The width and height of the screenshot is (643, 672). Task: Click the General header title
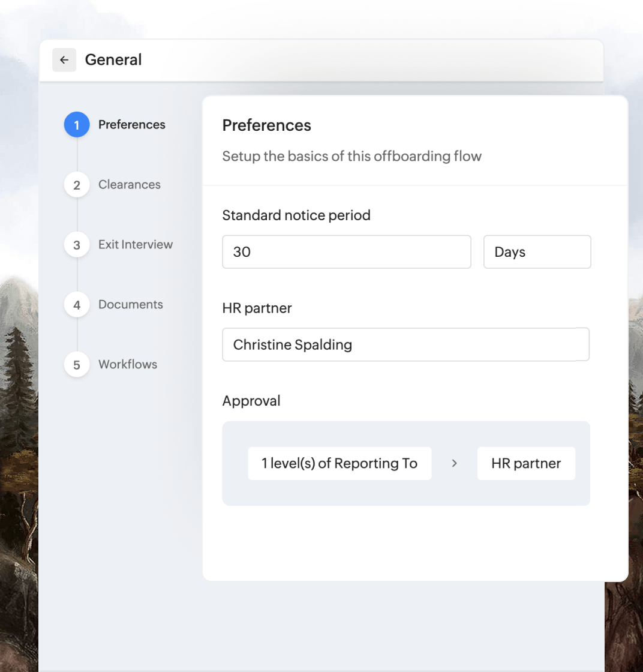pyautogui.click(x=113, y=60)
